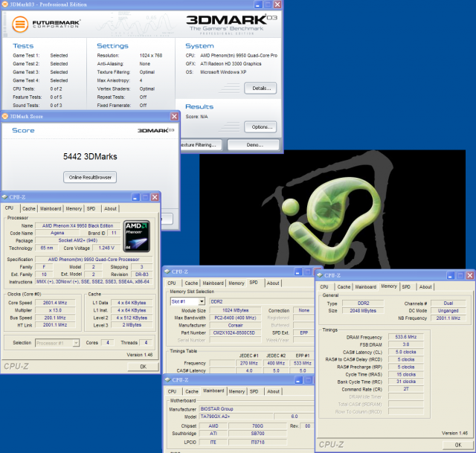The height and width of the screenshot is (453, 476).
Task: Click the DRAM Frequency value 533.6 MHz
Action: pyautogui.click(x=406, y=337)
